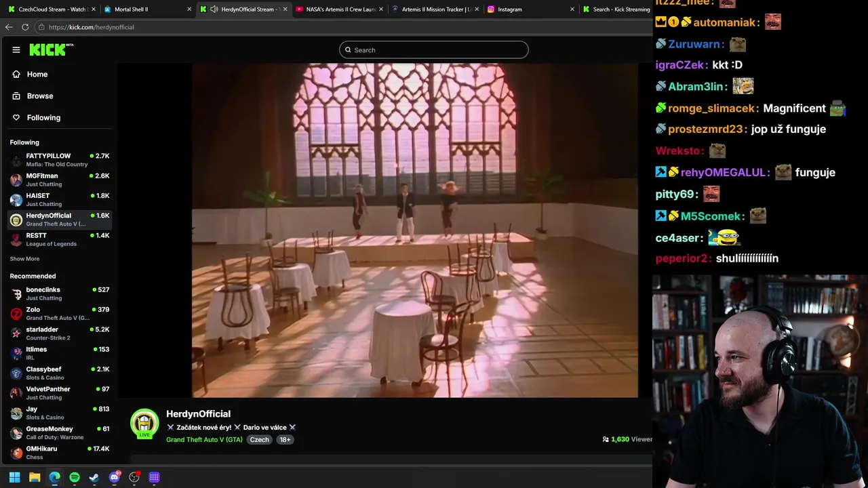Screen dimensions: 868x488
Task: Select HerdynOfficial in Following list
Action: pyautogui.click(x=60, y=220)
